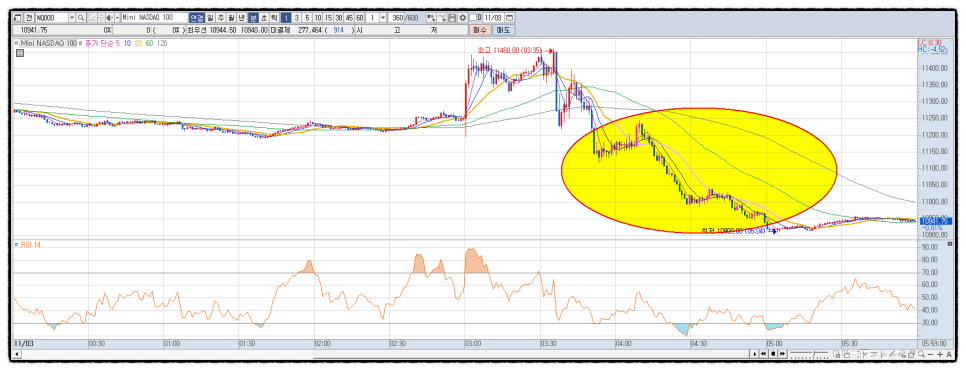Image resolution: width=966 pixels, height=371 pixels.
Task: Open the chart settings gear icon
Action: (x=462, y=17)
